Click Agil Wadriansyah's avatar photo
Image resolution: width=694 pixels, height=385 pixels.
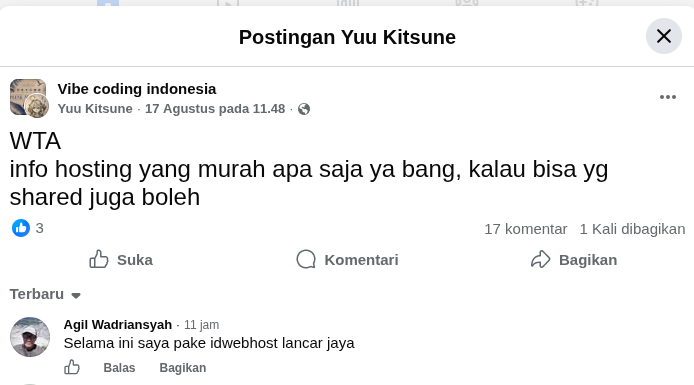point(30,337)
